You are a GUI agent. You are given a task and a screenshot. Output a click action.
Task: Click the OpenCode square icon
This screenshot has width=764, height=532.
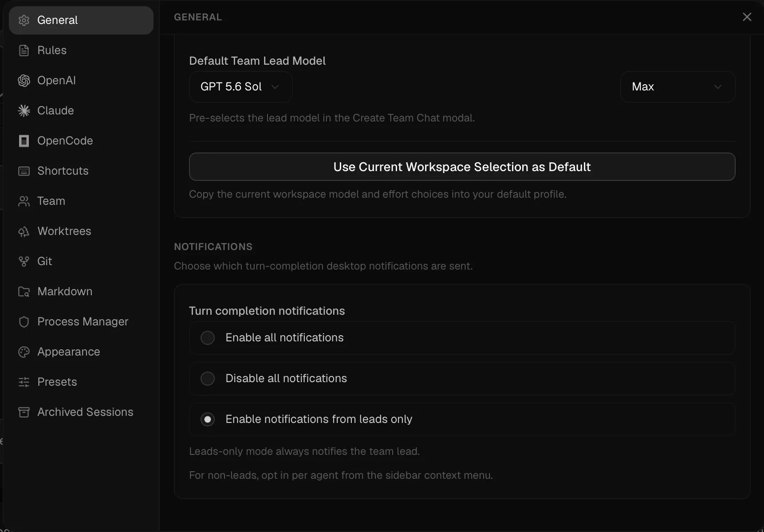(x=24, y=141)
